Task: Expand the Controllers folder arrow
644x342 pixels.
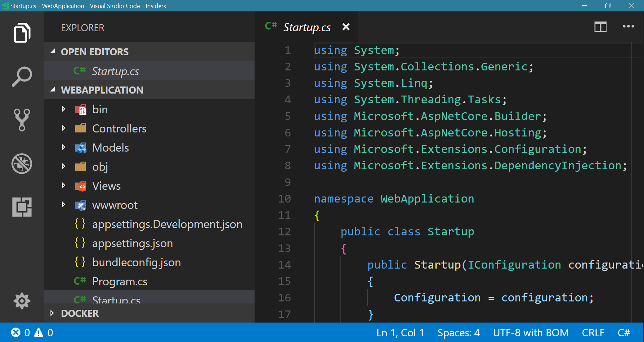Action: pyautogui.click(x=63, y=128)
